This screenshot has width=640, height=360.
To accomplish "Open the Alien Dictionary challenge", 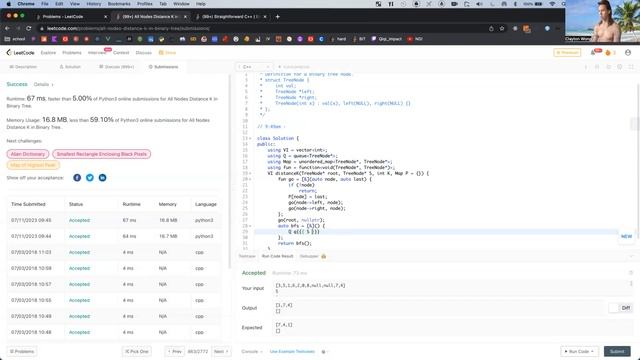I will [x=28, y=154].
